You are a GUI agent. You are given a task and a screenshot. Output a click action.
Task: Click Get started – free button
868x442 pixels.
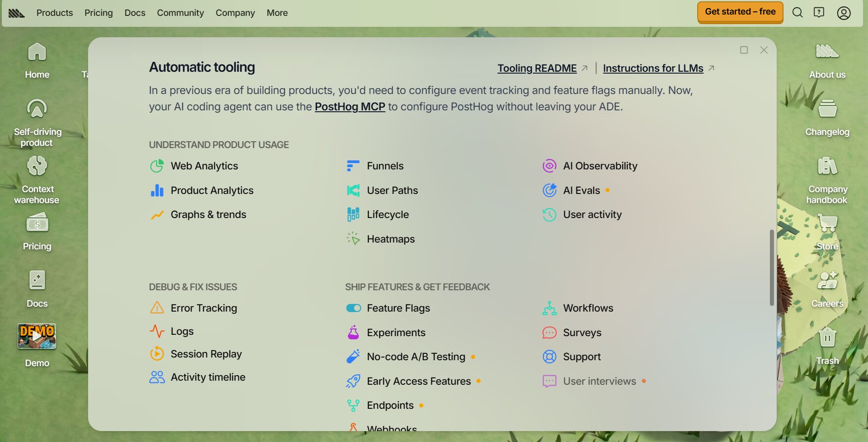coord(740,12)
